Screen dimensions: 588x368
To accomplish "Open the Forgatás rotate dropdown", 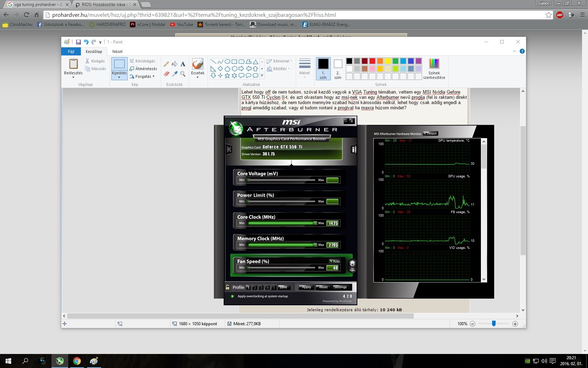I will coord(142,76).
